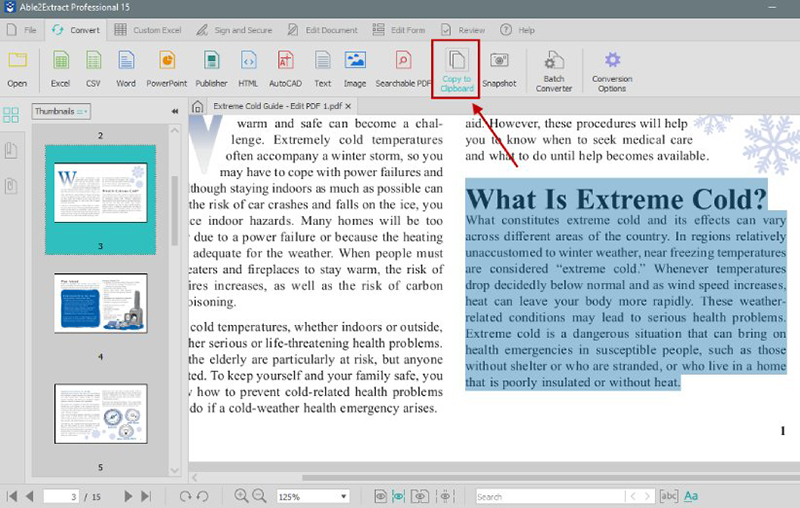Toggle thumbnails grid panel view
Screen dimensions: 800x508
[11, 115]
